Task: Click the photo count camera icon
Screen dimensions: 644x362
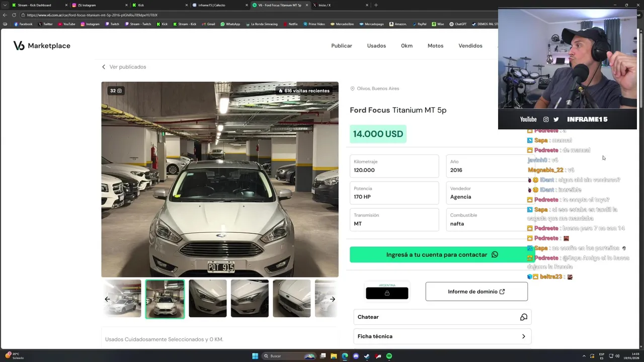Action: coord(119,91)
